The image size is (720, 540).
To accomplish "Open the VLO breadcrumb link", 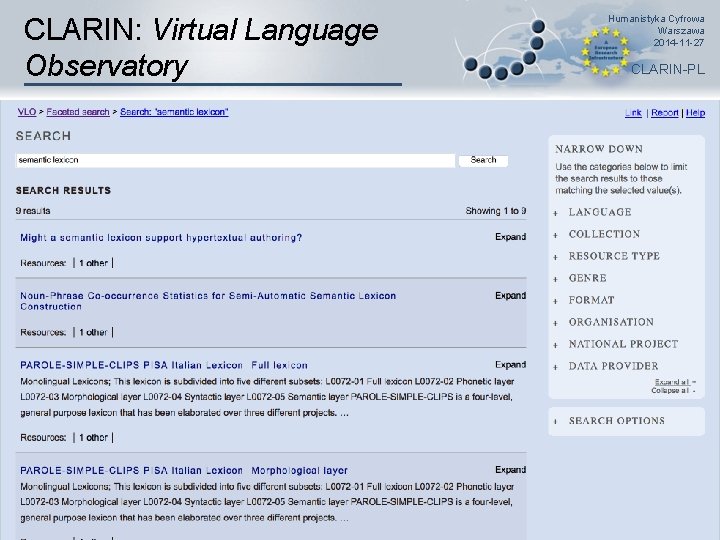I will 27,112.
